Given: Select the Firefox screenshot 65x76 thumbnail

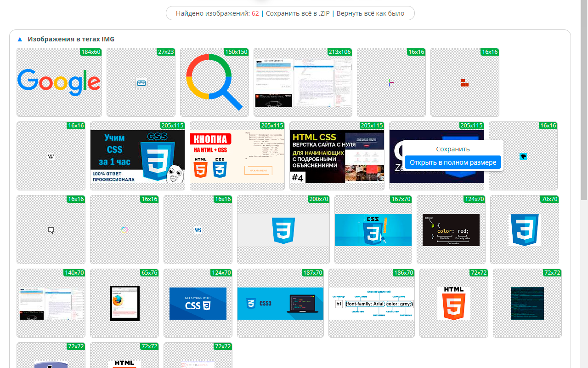Looking at the screenshot, I should [124, 303].
